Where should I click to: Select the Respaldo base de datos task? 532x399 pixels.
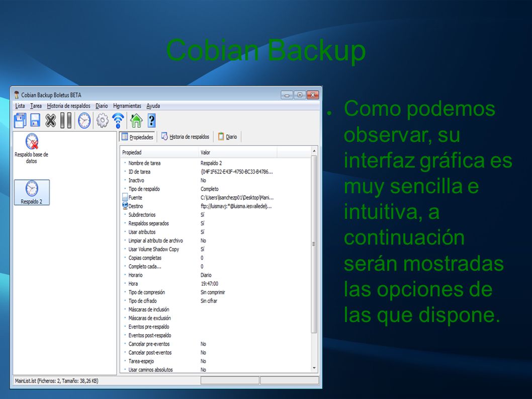pyautogui.click(x=31, y=148)
